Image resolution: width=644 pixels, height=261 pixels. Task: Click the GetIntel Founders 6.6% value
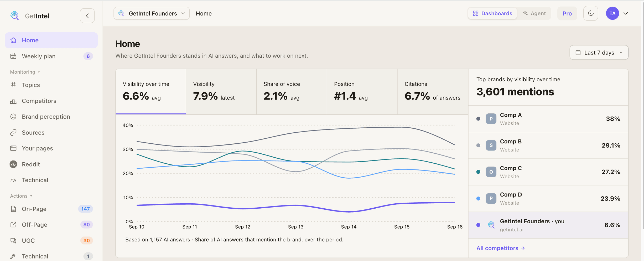612,225
